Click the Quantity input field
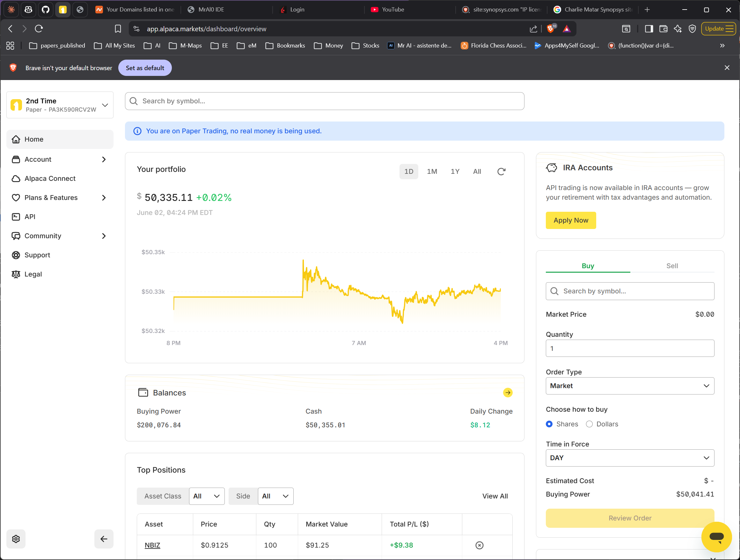The image size is (740, 560). point(630,348)
